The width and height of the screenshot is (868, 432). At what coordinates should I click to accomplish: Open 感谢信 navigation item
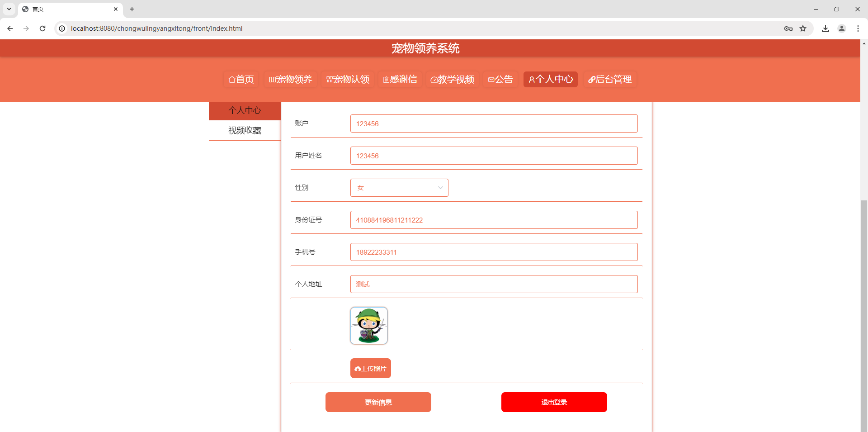pyautogui.click(x=401, y=80)
